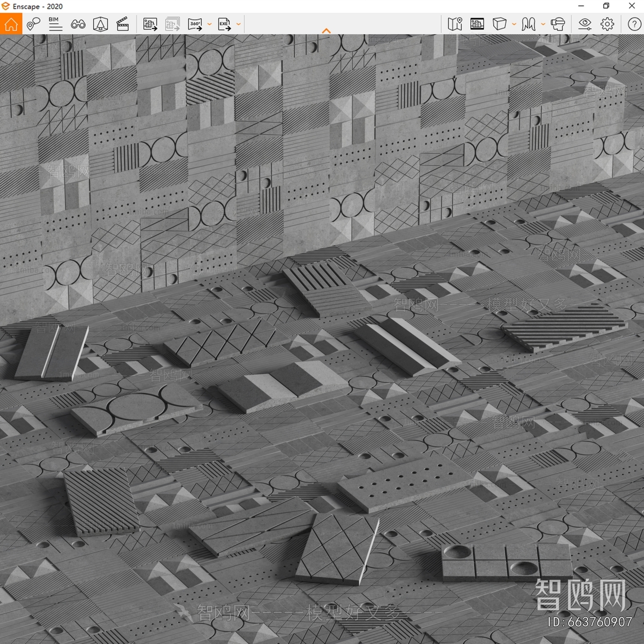Open the Visual Settings eye icon
Image resolution: width=644 pixels, height=644 pixels.
pyautogui.click(x=585, y=24)
